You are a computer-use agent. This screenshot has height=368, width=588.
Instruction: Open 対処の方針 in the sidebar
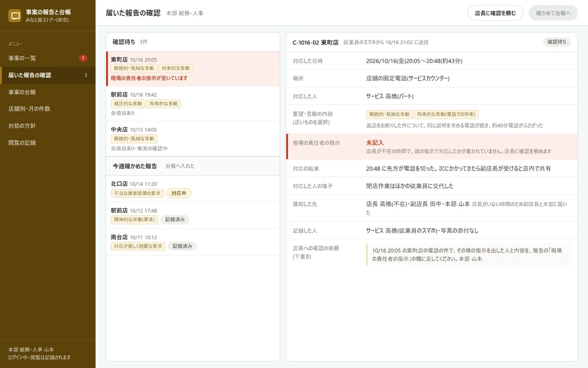(x=48, y=126)
